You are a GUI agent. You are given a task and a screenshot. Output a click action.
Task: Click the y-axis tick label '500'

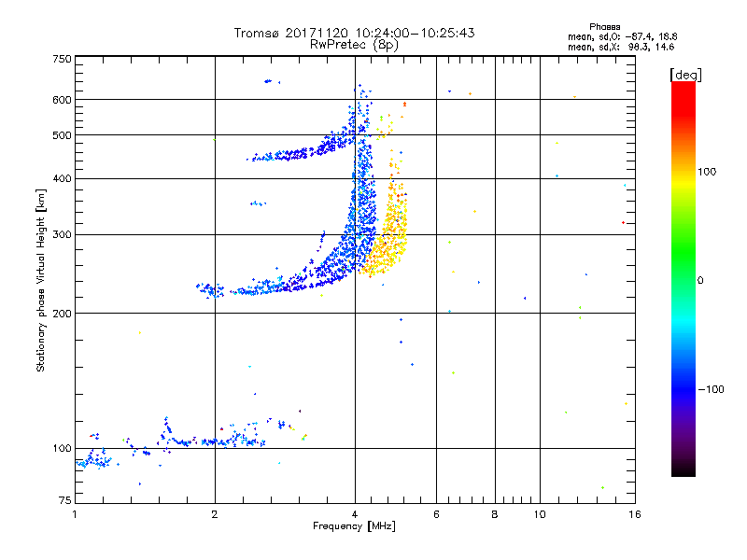(x=62, y=135)
